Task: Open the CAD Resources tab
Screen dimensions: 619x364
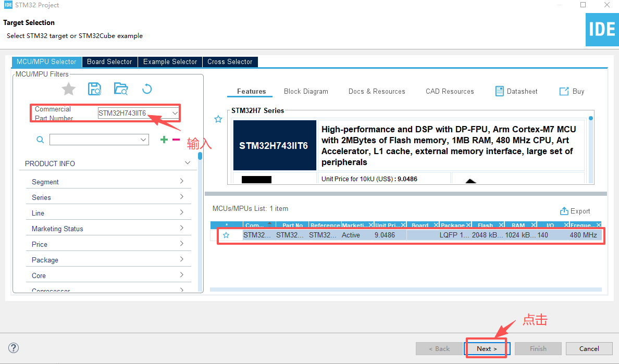Action: pyautogui.click(x=450, y=92)
